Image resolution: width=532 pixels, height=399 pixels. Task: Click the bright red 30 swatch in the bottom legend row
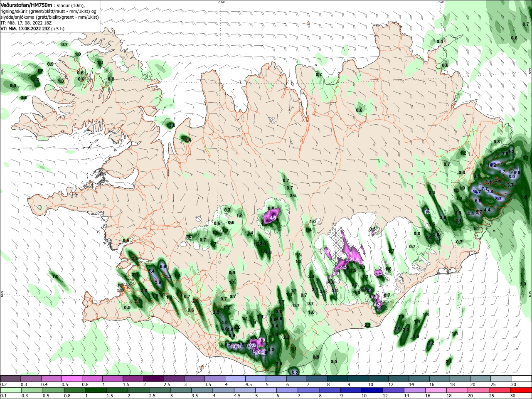(521, 390)
